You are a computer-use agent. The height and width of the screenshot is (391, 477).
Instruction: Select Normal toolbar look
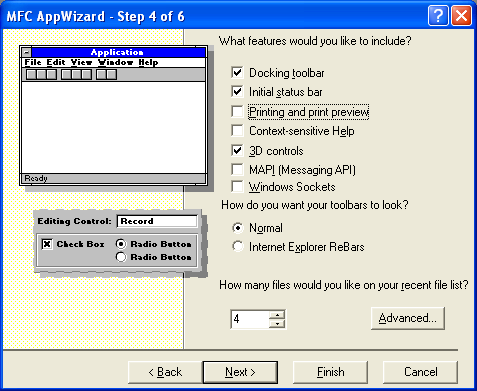tap(238, 228)
